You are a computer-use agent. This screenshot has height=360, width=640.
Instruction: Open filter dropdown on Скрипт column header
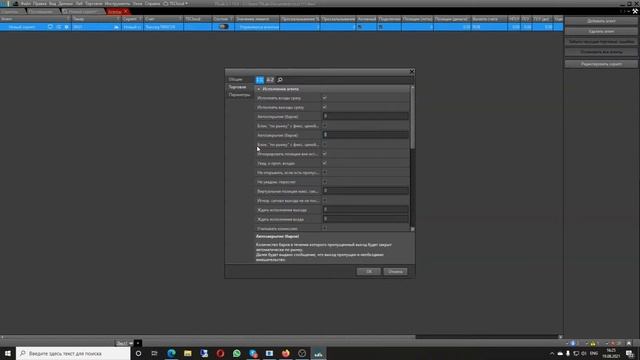(140, 19)
